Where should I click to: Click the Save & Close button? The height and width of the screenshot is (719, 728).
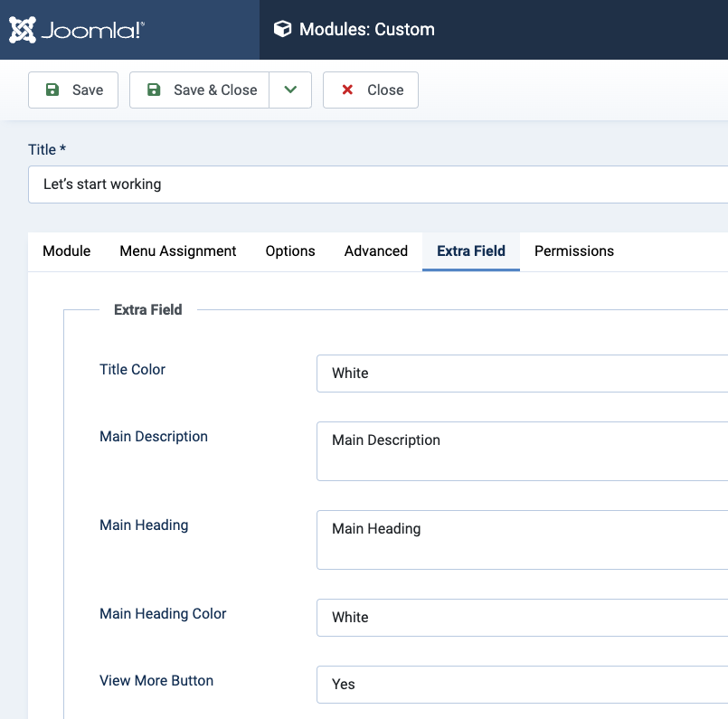pos(200,90)
